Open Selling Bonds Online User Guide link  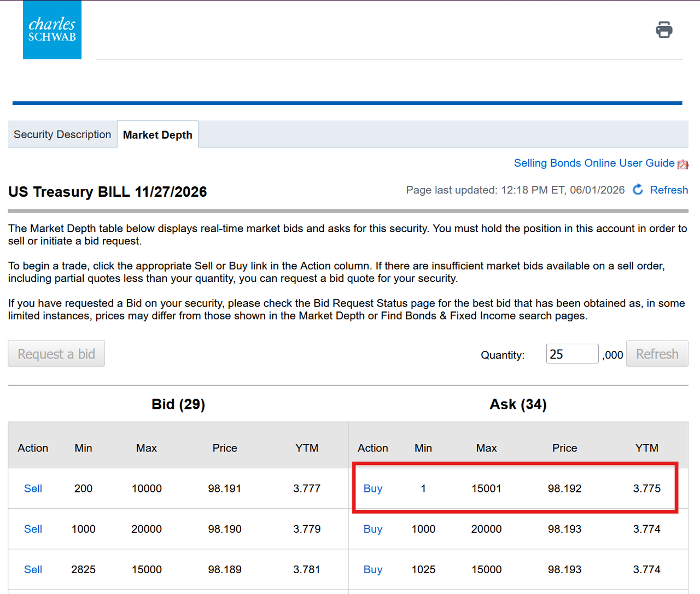pyautogui.click(x=594, y=163)
